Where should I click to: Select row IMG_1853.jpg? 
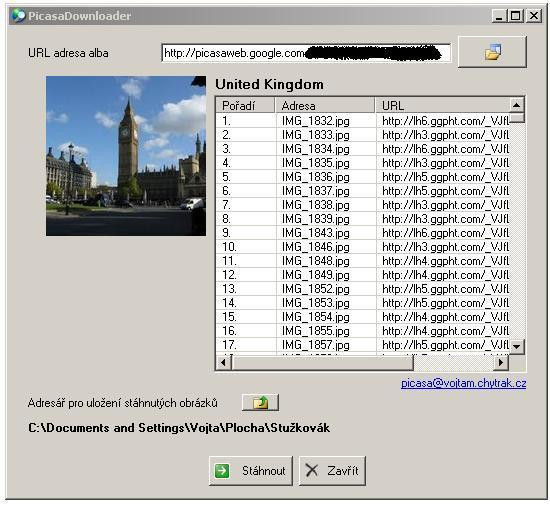pyautogui.click(x=363, y=303)
